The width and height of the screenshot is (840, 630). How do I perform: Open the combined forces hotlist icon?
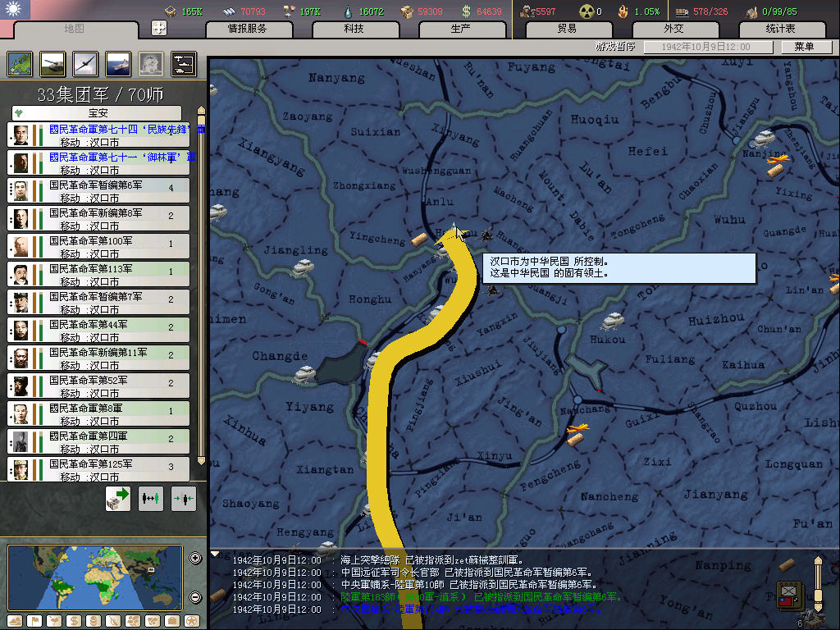tap(183, 63)
